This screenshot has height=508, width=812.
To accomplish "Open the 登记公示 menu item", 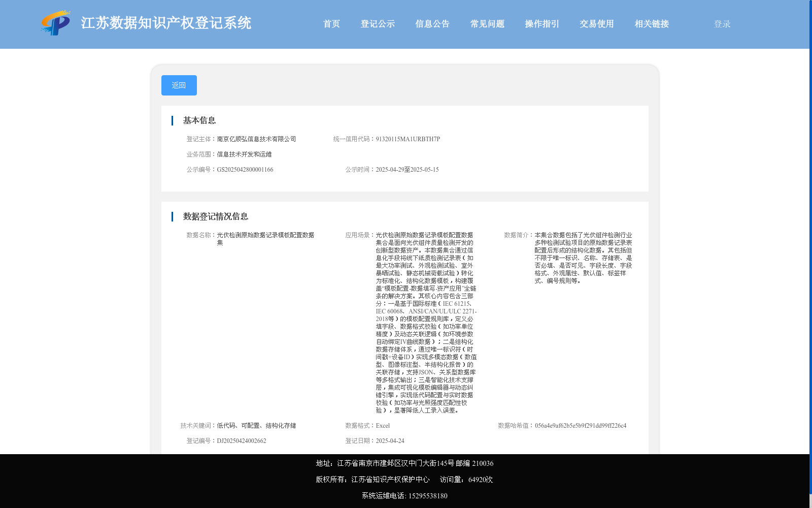I will pos(378,24).
